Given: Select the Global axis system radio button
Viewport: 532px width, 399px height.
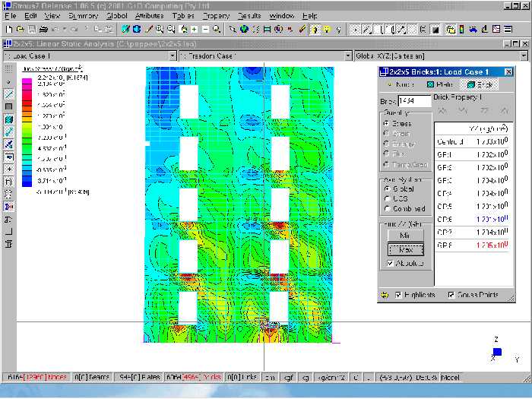Looking at the screenshot, I should click(x=386, y=188).
